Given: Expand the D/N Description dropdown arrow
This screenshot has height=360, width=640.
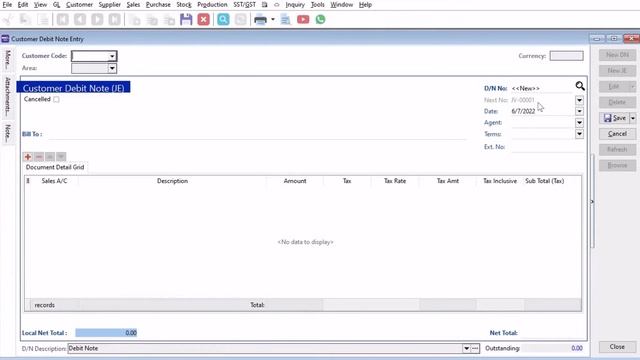Looking at the screenshot, I should [466, 349].
